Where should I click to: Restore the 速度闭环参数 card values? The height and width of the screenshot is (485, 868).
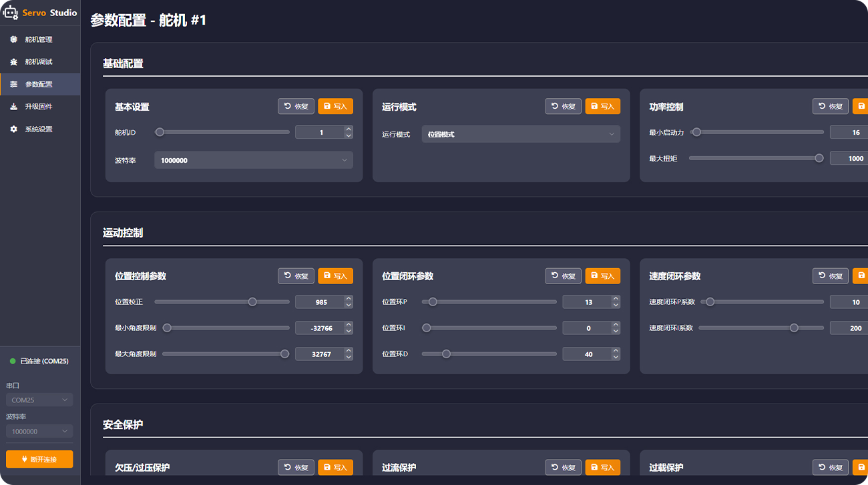[x=830, y=276]
